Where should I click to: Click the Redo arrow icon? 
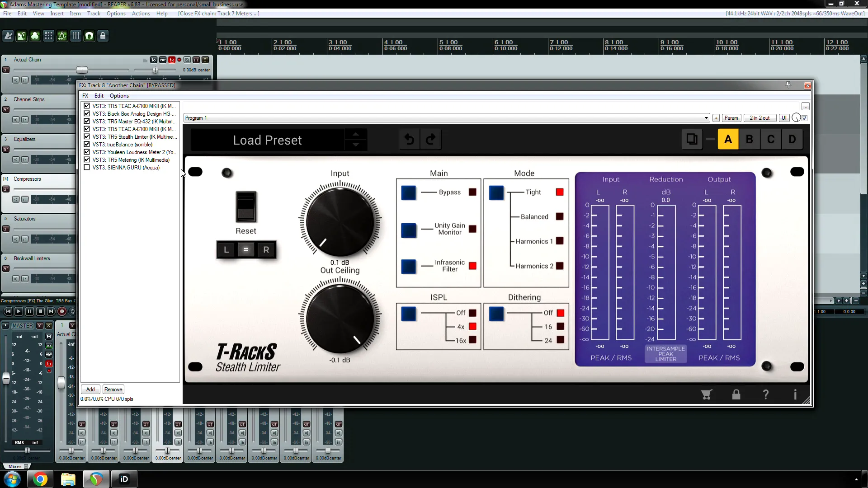click(x=431, y=139)
